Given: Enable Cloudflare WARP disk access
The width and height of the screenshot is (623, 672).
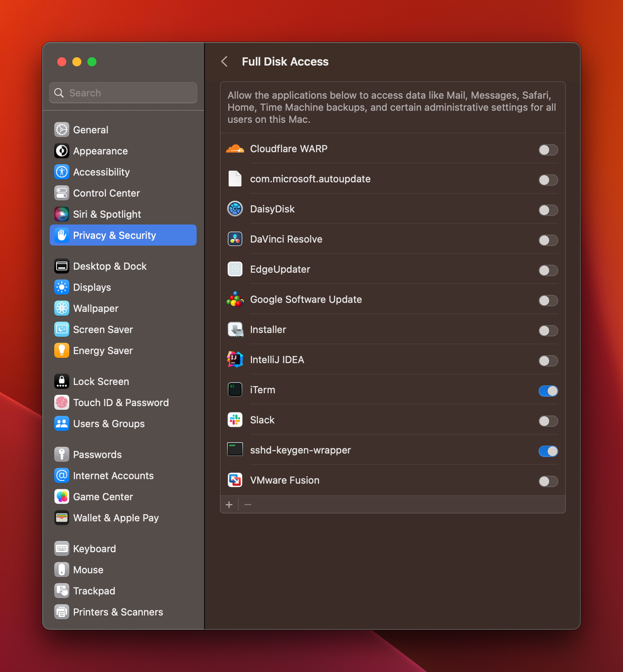Looking at the screenshot, I should 548,150.
